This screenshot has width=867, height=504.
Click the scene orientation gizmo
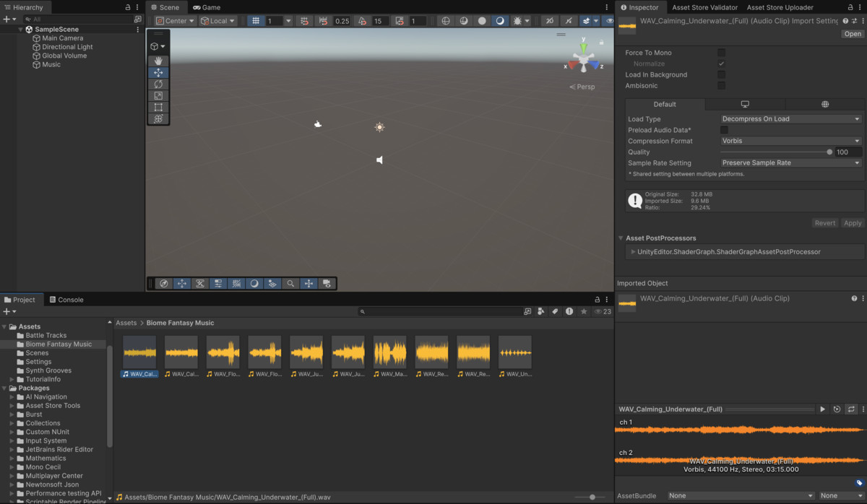tap(582, 58)
